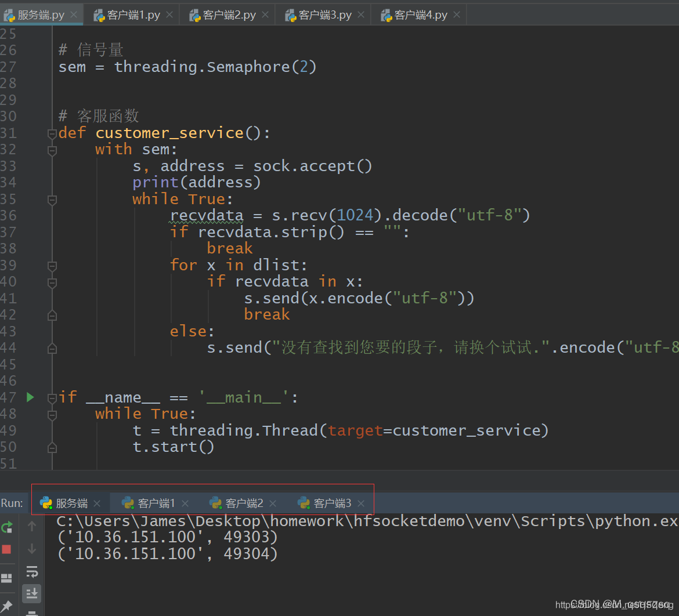Image resolution: width=679 pixels, height=616 pixels.
Task: Close the 客户端4.py editor tab
Action: coord(457,15)
